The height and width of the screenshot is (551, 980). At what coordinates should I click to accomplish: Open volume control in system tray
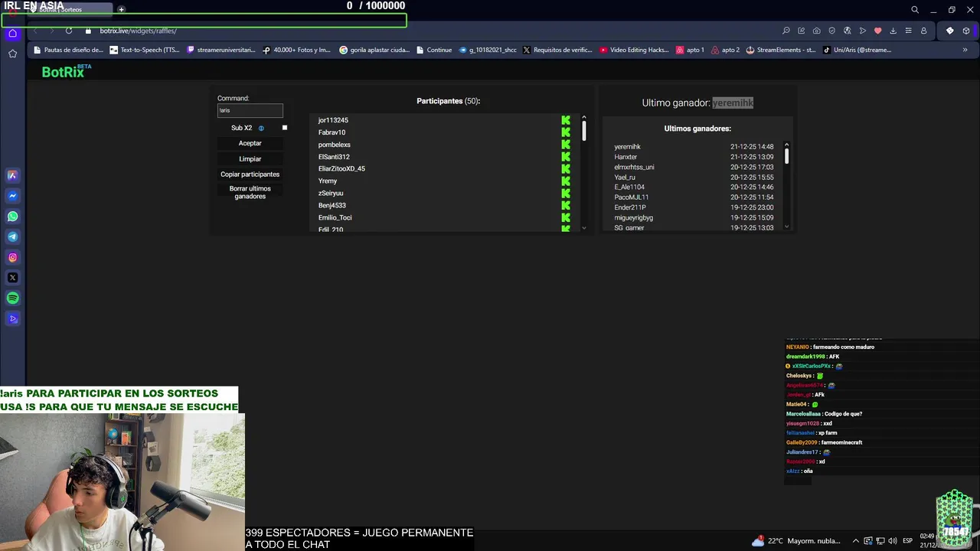click(891, 540)
